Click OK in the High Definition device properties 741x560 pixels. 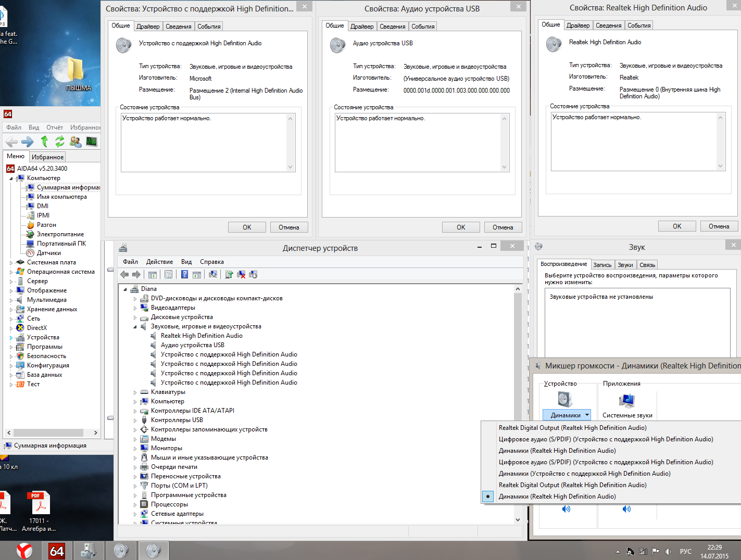tap(247, 227)
